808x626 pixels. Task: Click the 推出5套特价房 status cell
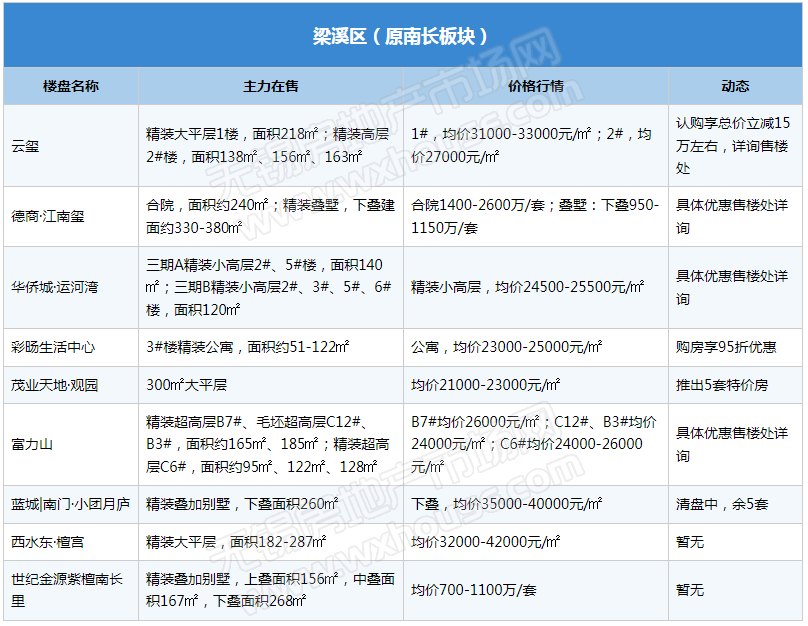(722, 385)
